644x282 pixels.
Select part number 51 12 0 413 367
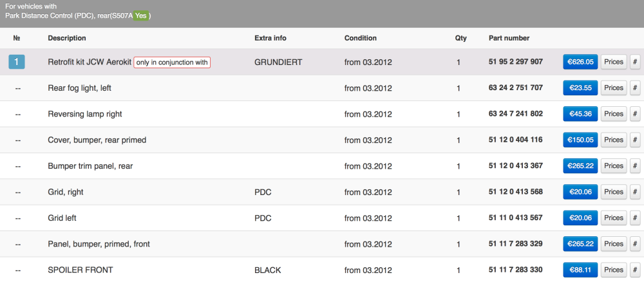point(516,165)
